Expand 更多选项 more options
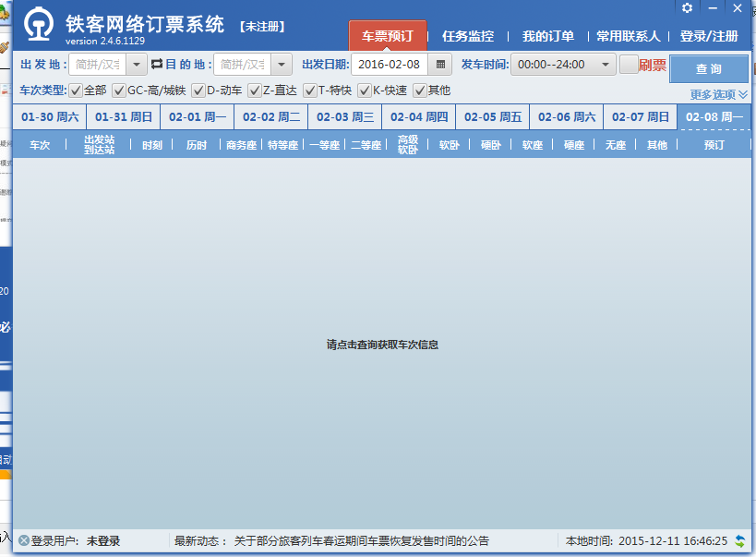Viewport: 756px width, 557px height. [x=718, y=95]
